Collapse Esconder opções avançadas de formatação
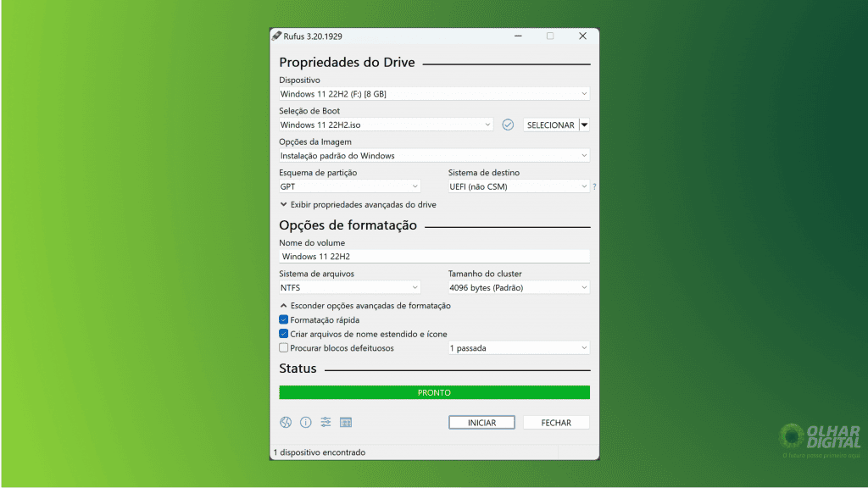This screenshot has height=488, width=868. pyautogui.click(x=365, y=305)
